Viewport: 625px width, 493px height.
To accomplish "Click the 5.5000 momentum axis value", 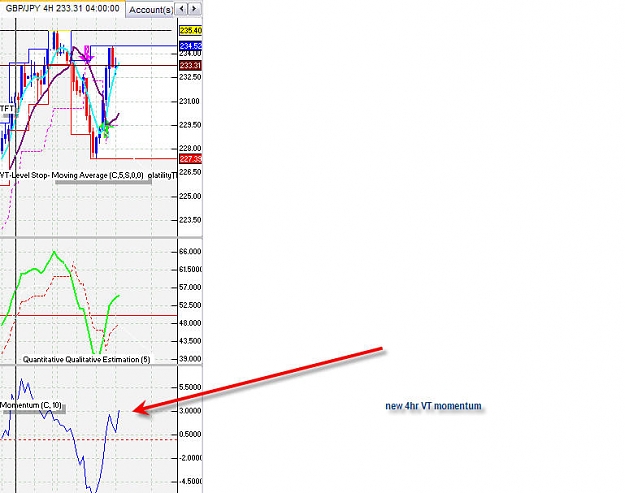I will pos(190,387).
